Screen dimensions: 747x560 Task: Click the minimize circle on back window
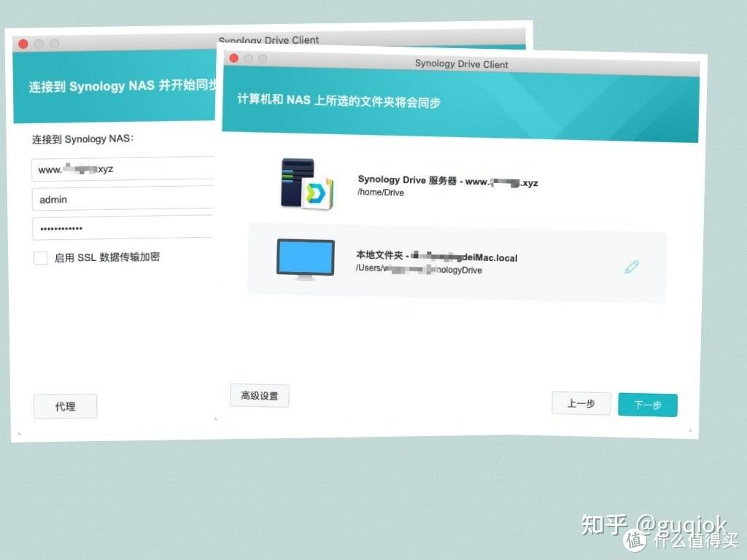(x=39, y=44)
